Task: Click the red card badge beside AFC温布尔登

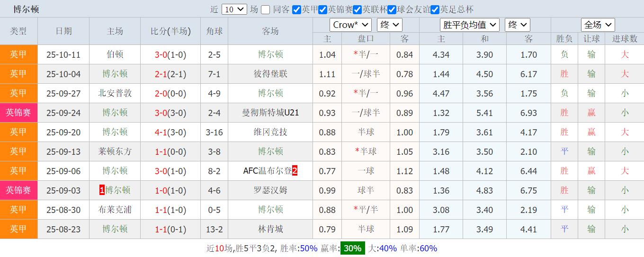Action: 295,171
